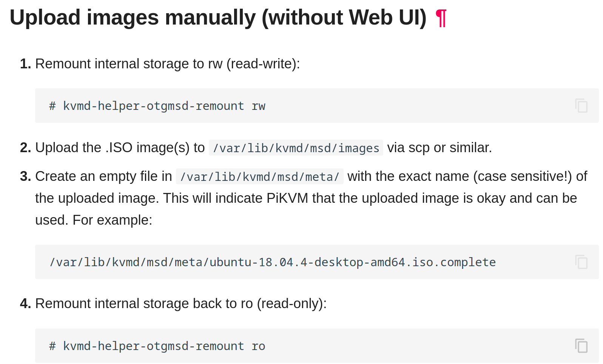Click the 'used. For example:' line

pyautogui.click(x=94, y=220)
